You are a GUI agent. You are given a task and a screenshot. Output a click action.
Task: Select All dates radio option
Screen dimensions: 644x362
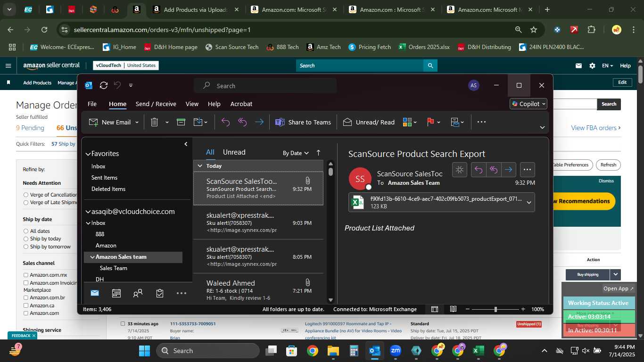(26, 231)
